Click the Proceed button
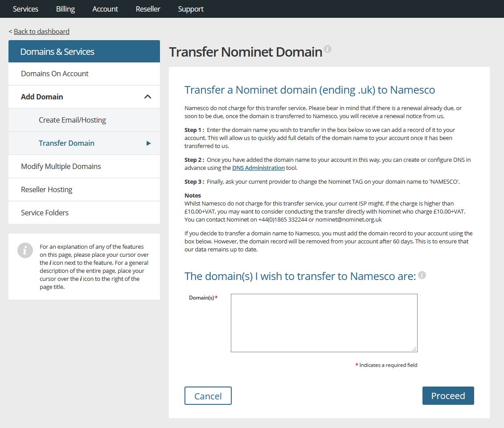The image size is (504, 428). [x=448, y=395]
